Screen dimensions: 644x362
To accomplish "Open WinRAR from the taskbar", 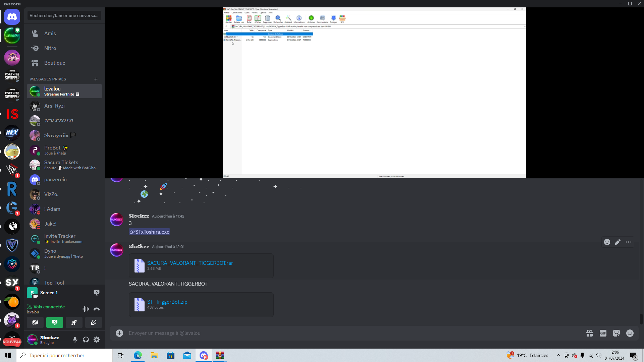I will tap(220, 355).
